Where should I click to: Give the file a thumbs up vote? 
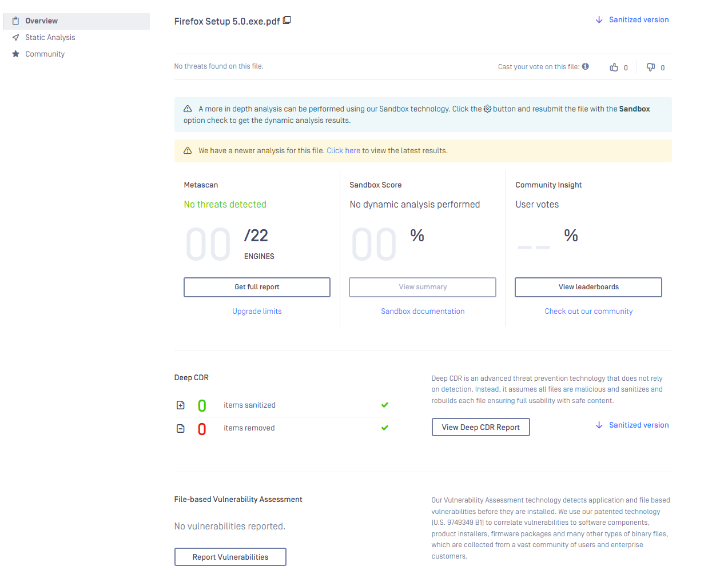point(614,67)
